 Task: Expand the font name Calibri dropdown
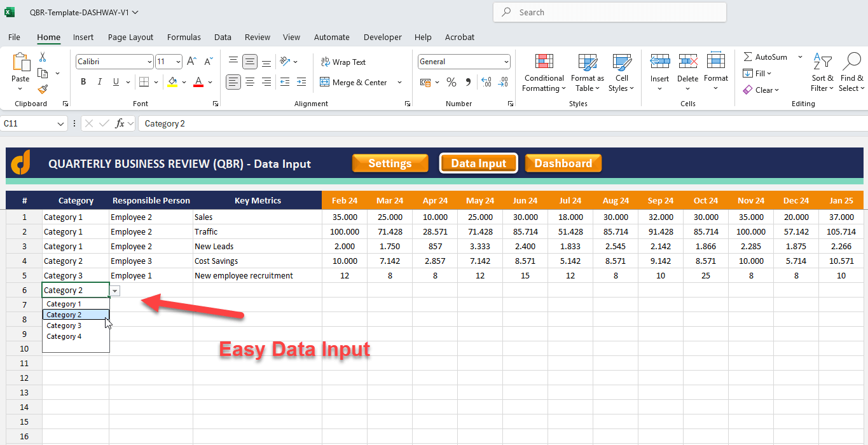pyautogui.click(x=149, y=62)
